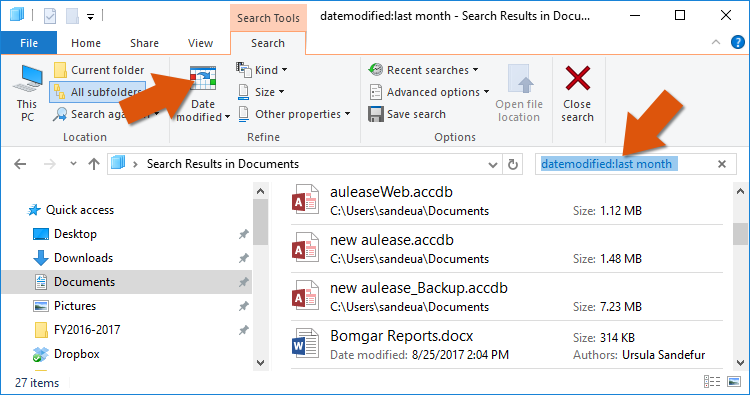
Task: Open Downloads in navigation pane
Action: click(83, 258)
